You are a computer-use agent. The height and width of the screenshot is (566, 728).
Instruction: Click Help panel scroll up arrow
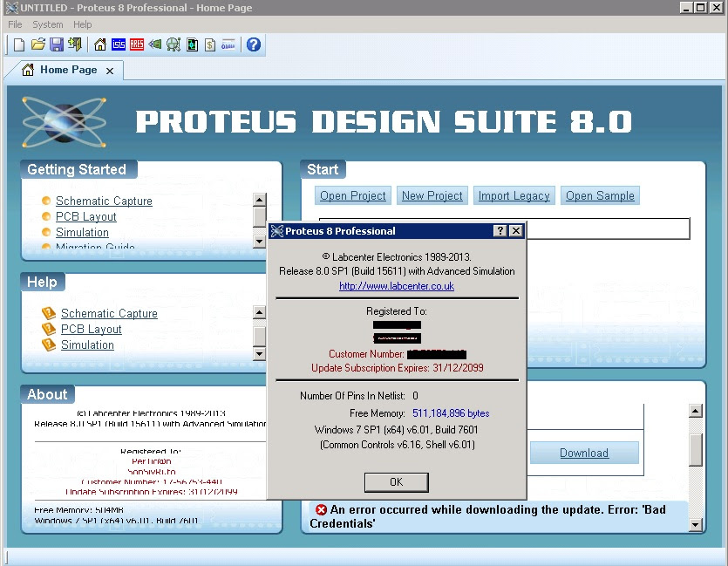tap(260, 312)
